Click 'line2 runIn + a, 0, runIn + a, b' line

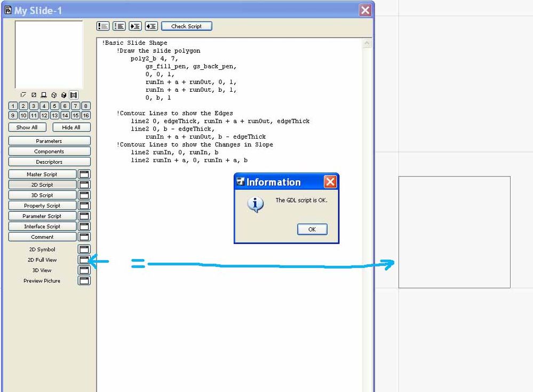click(x=189, y=160)
